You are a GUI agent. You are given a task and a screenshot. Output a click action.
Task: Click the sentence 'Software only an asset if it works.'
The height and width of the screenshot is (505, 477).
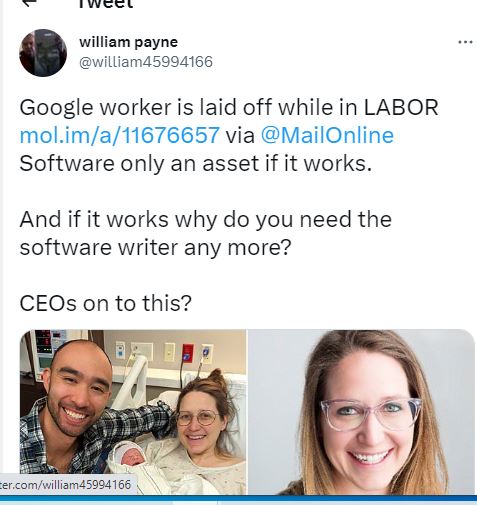tap(196, 163)
